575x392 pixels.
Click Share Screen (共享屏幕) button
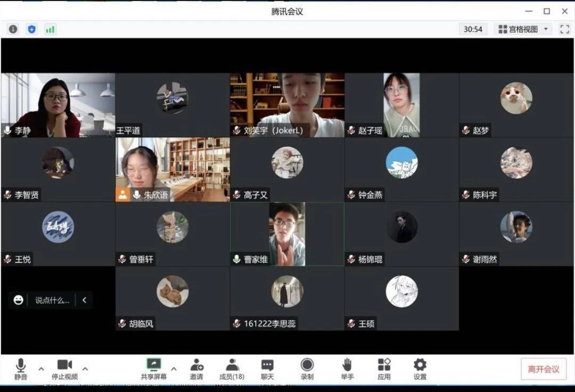click(x=154, y=369)
